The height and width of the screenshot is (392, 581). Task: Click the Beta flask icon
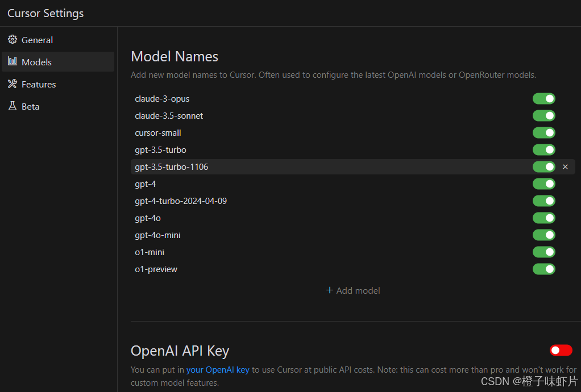[13, 106]
